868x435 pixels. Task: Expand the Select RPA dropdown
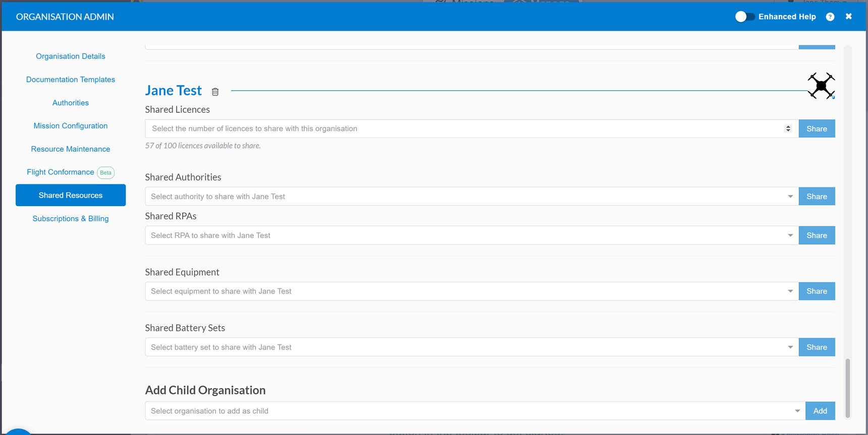(472, 235)
